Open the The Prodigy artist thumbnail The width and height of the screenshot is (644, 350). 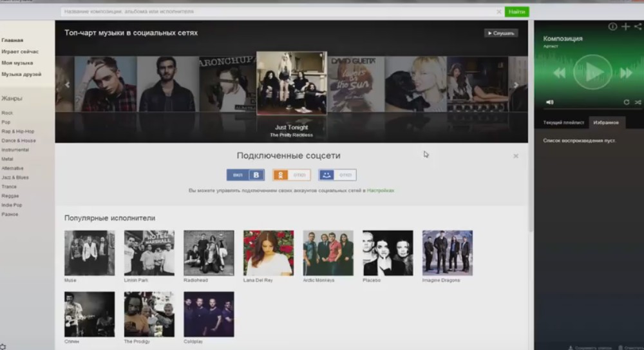(x=149, y=314)
